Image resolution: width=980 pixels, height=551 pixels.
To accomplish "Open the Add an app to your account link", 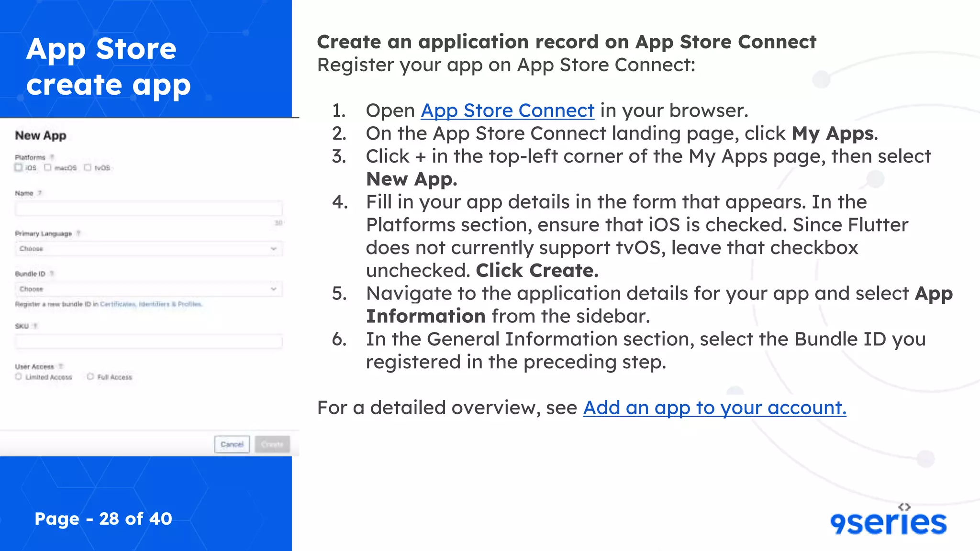I will pyautogui.click(x=715, y=408).
